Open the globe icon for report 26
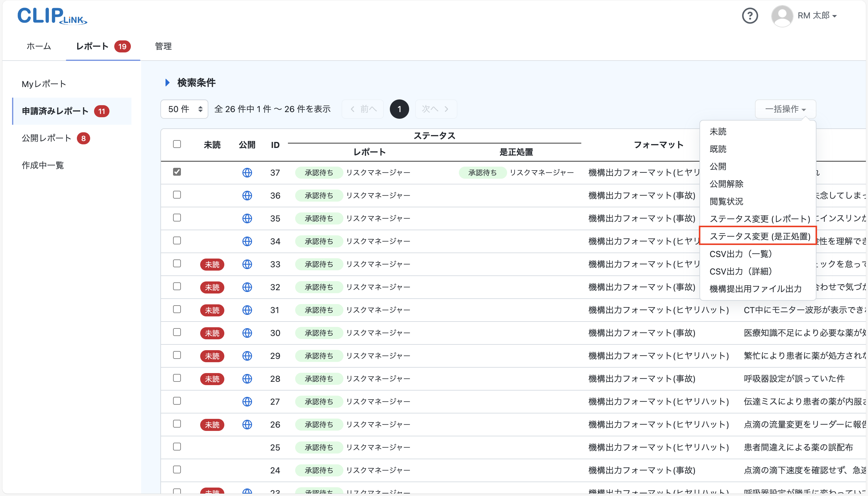Screen dimensions: 868x496 pos(247,425)
